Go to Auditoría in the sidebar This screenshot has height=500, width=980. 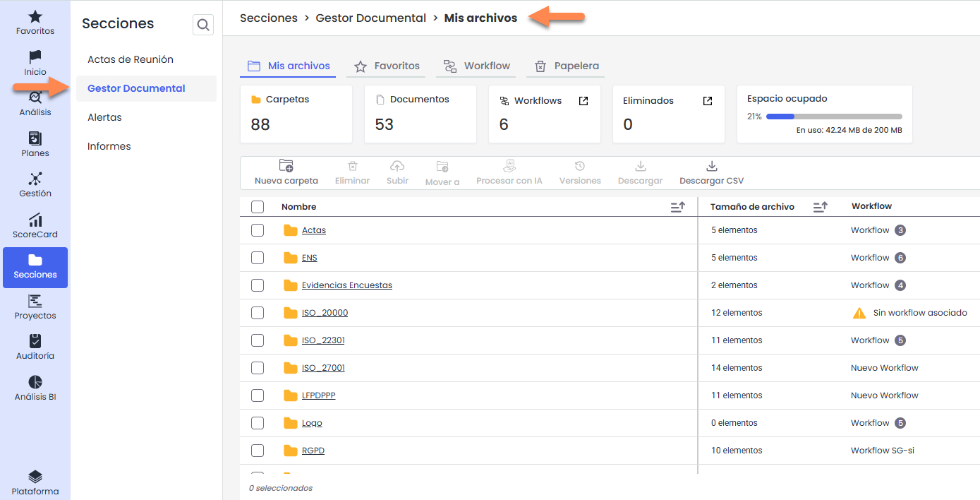(35, 343)
